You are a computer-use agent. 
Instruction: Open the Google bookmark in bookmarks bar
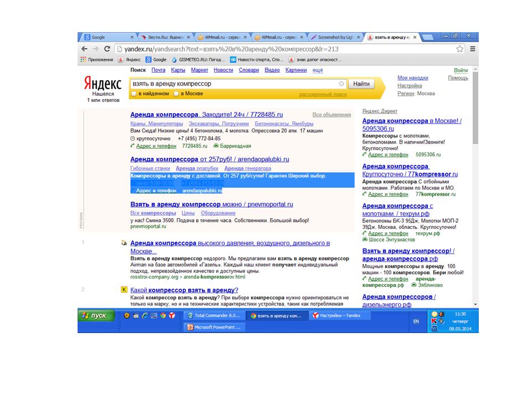[x=156, y=60]
